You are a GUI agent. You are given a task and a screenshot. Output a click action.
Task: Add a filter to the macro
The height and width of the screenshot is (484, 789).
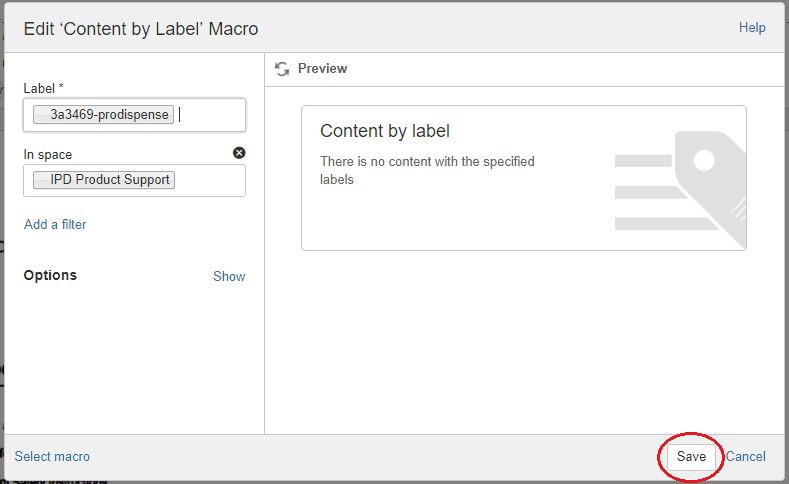pos(55,224)
